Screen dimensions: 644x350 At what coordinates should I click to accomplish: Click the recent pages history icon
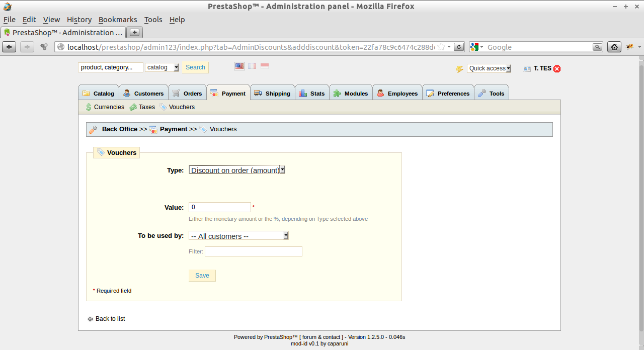click(x=44, y=47)
